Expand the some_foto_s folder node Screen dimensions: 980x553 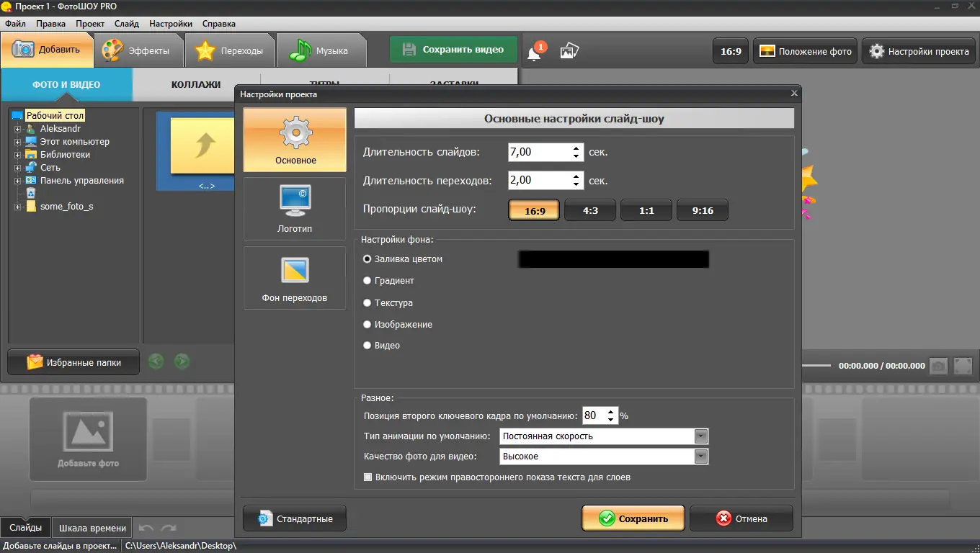(x=18, y=207)
